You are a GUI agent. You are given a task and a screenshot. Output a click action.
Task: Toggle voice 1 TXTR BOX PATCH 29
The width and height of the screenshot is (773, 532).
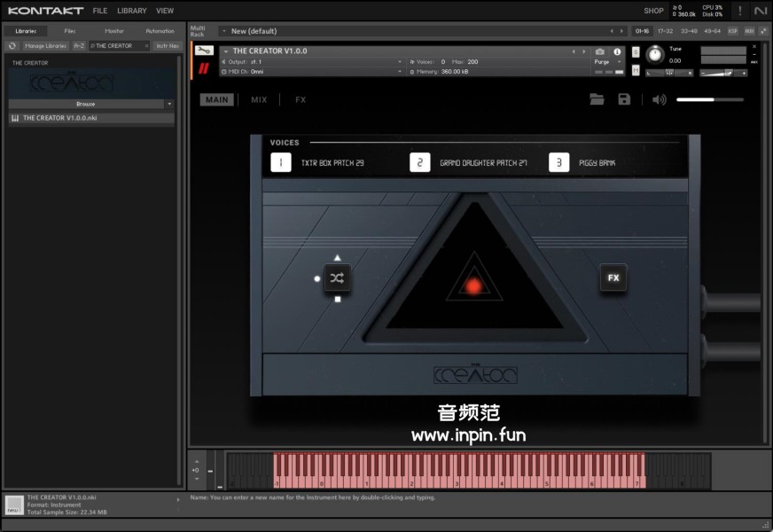[x=281, y=162]
